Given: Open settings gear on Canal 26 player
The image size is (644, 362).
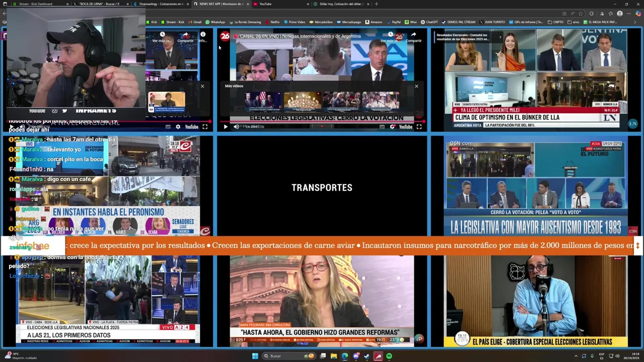Looking at the screenshot, I should (392, 127).
